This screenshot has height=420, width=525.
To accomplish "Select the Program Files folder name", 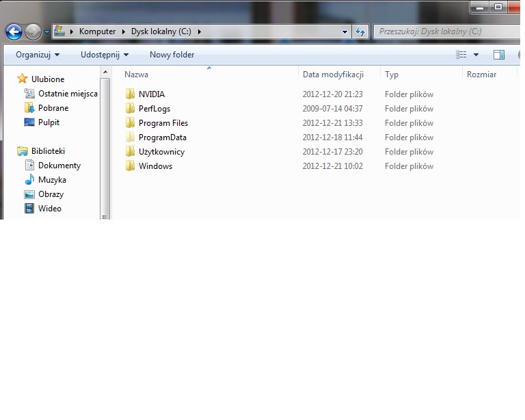I will click(x=163, y=123).
